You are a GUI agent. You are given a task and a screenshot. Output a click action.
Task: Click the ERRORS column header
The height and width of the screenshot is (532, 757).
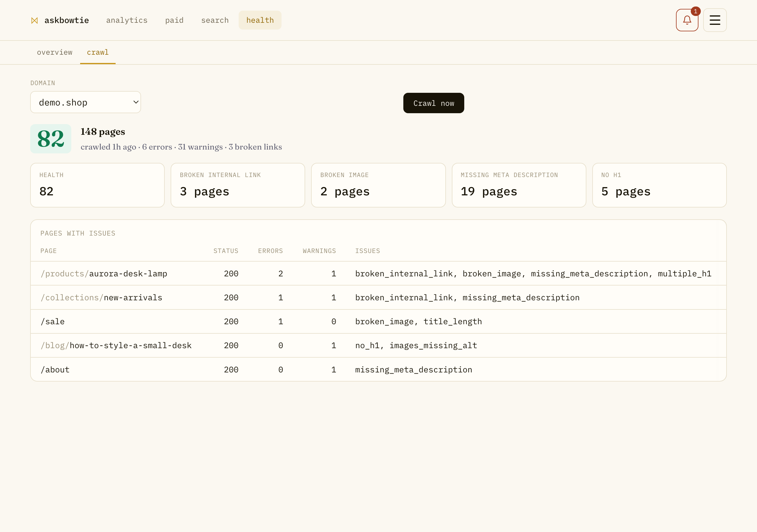(270, 251)
